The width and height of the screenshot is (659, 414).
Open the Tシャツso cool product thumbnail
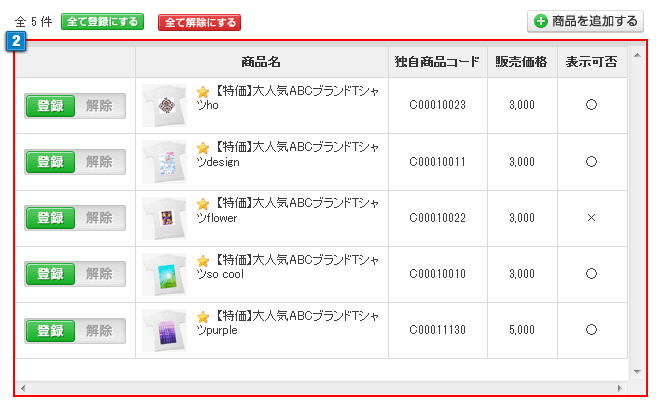(163, 273)
